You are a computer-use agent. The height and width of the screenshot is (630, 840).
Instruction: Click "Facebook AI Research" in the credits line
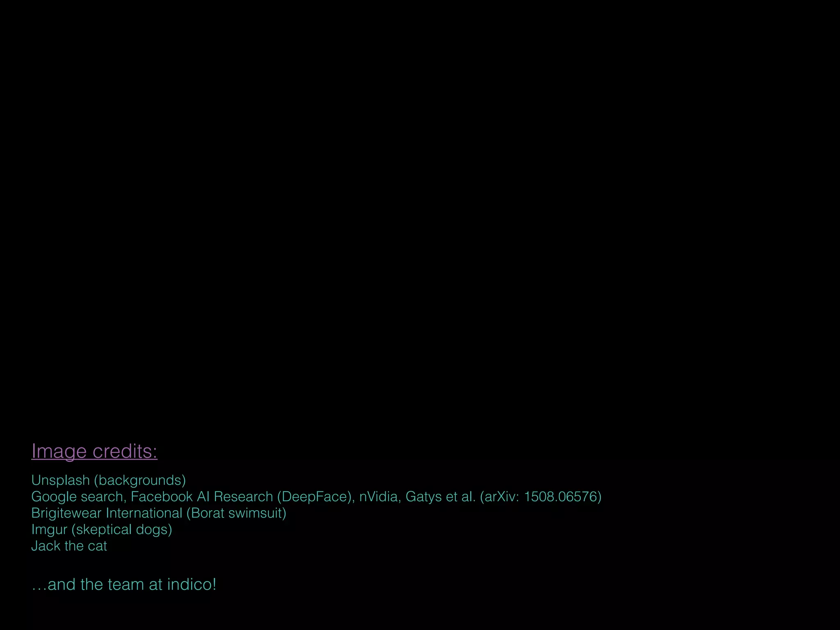tap(202, 497)
